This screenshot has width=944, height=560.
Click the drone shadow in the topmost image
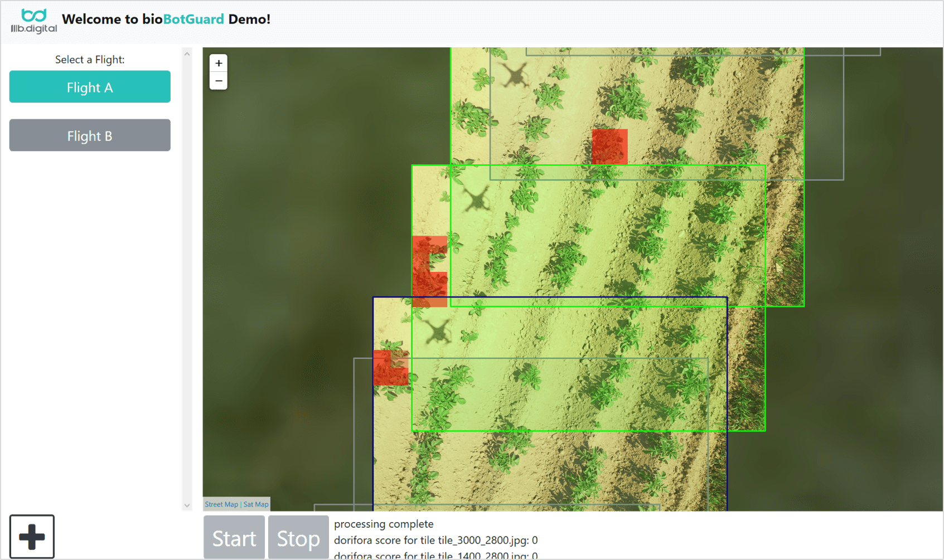(514, 75)
